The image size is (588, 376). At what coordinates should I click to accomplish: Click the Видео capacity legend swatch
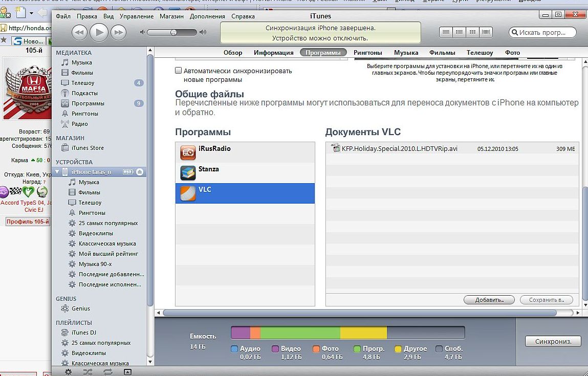275,349
